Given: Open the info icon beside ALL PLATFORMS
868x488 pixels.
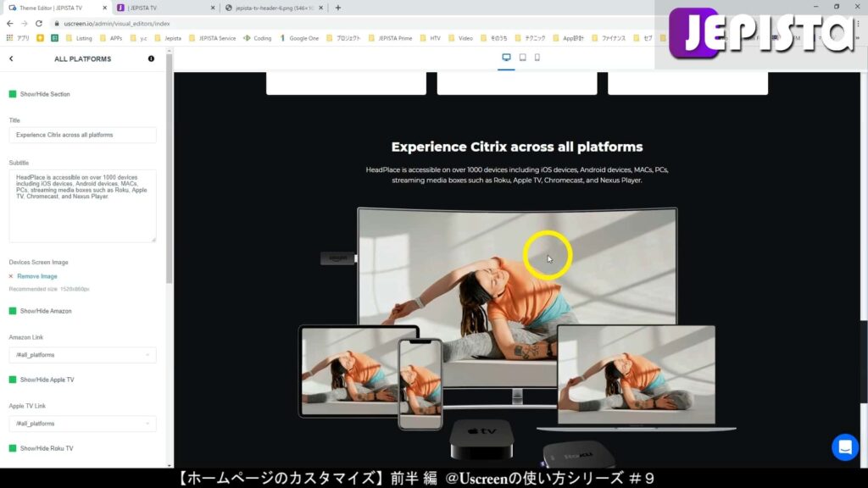Looking at the screenshot, I should [151, 58].
